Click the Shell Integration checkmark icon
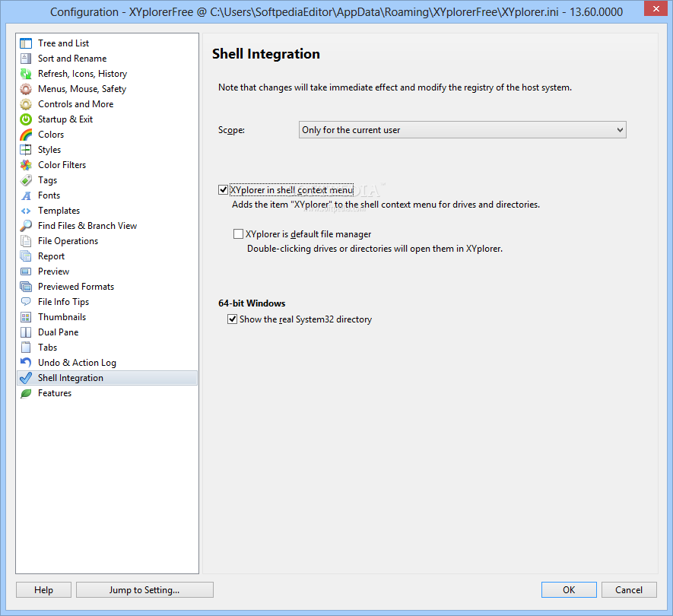 (x=26, y=378)
